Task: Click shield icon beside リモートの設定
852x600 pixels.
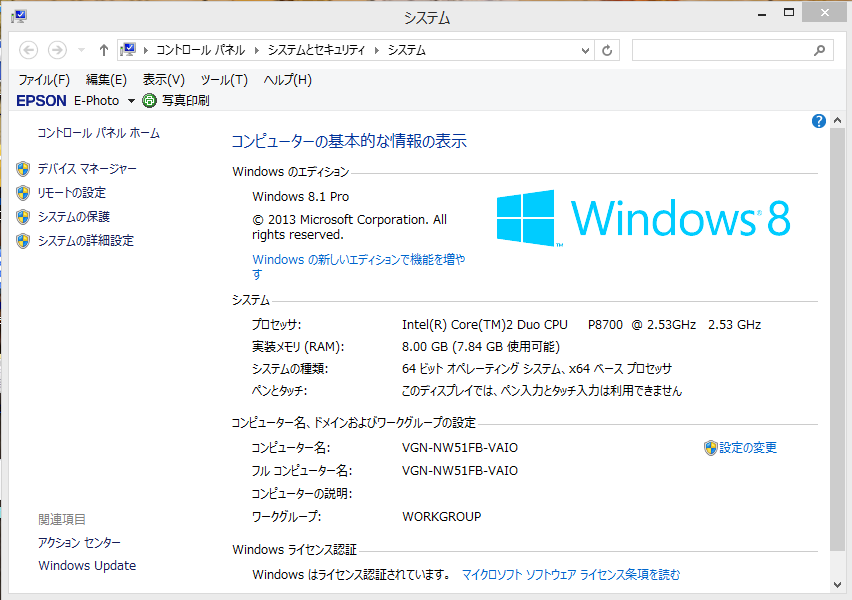Action: coord(23,193)
